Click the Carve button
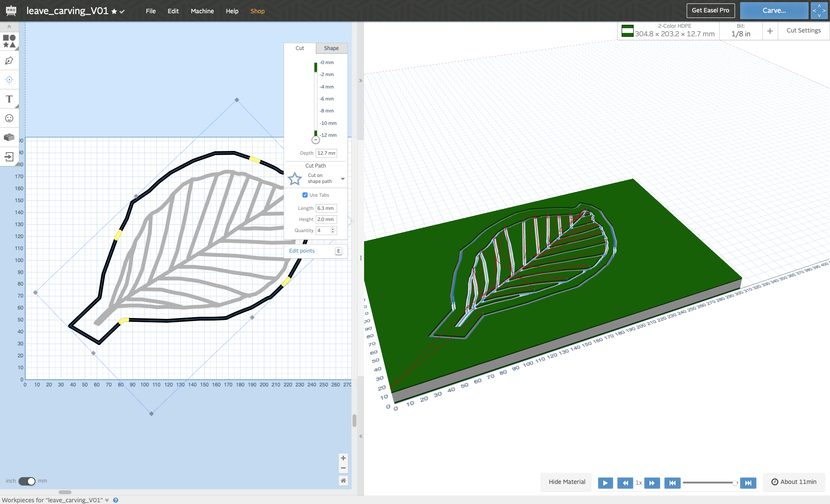Screen dimensions: 830x504 pos(774,11)
